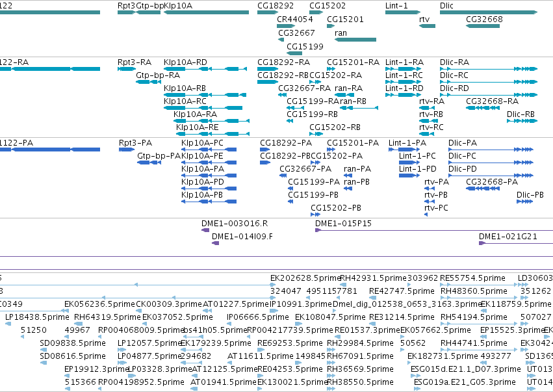This screenshot has height=392, width=553.
Task: Select transcript CG18292-RB
Action: click(x=268, y=82)
